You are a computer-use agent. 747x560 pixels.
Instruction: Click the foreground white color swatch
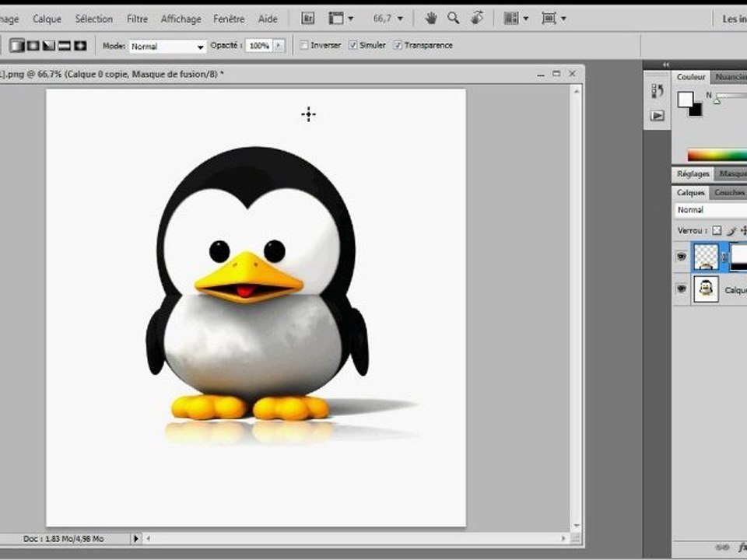coord(684,99)
